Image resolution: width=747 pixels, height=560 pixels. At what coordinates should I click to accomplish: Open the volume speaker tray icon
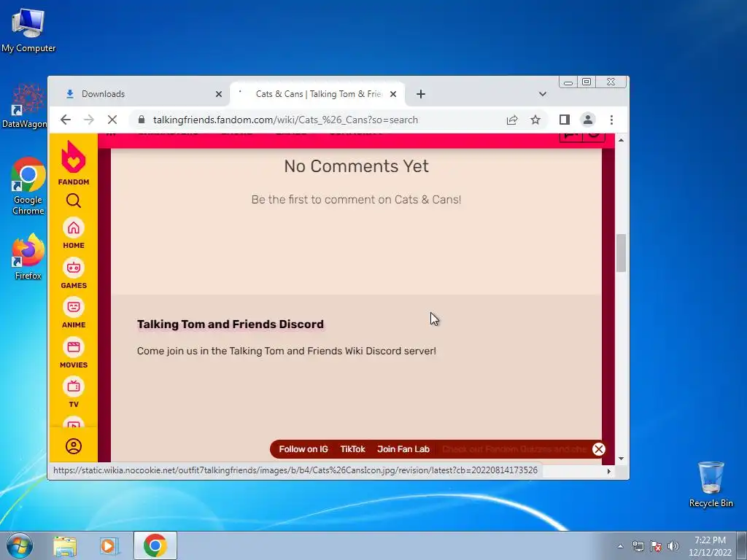tap(673, 546)
